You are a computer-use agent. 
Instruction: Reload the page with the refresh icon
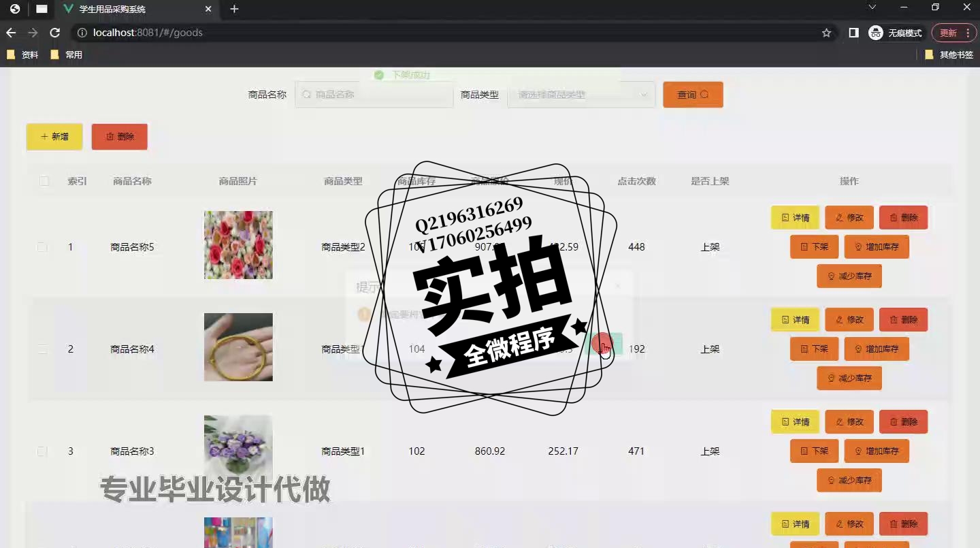coord(55,33)
